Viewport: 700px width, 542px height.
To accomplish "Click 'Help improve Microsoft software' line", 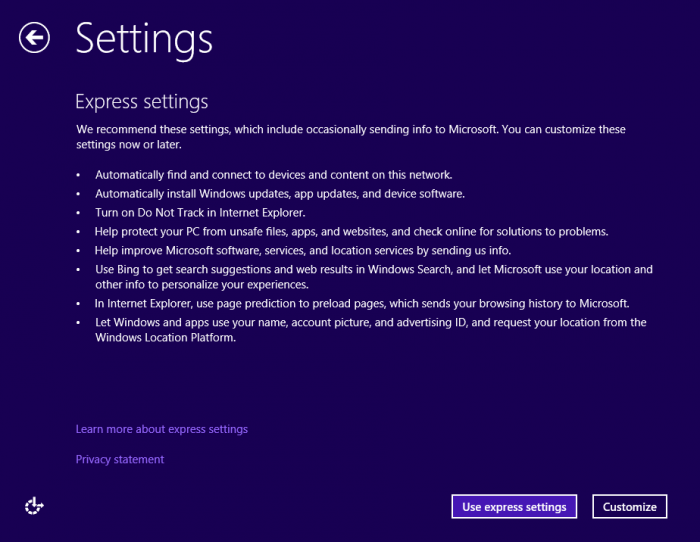I will 303,250.
